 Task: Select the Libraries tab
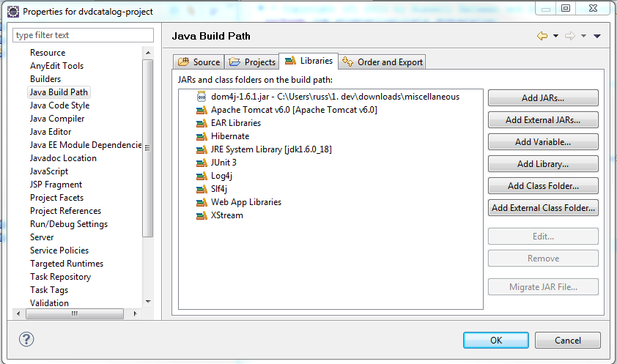(x=308, y=61)
